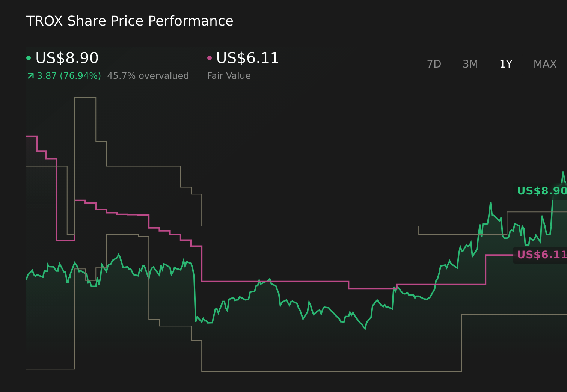Click the 3.87 (76.94%) change text
This screenshot has width=567, height=392.
coord(69,75)
